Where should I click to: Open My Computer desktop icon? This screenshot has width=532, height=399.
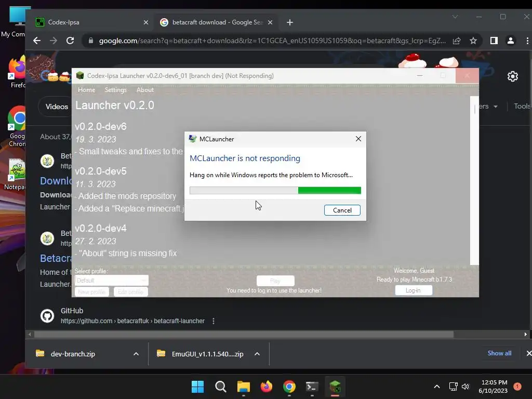click(x=14, y=22)
